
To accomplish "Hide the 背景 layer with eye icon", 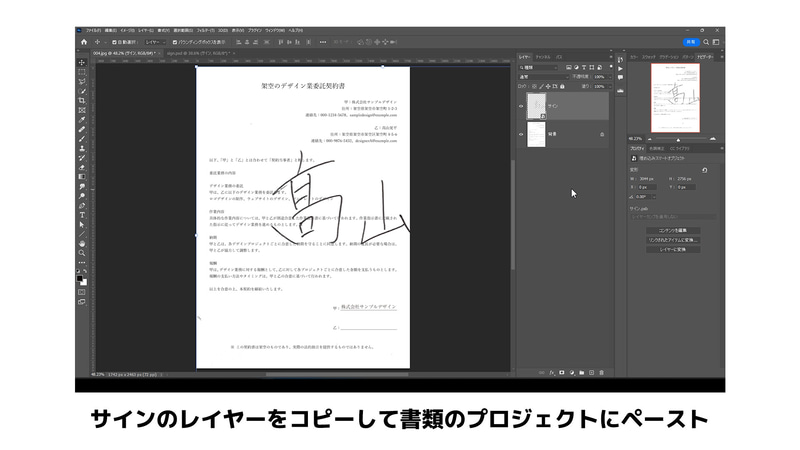I will (521, 134).
